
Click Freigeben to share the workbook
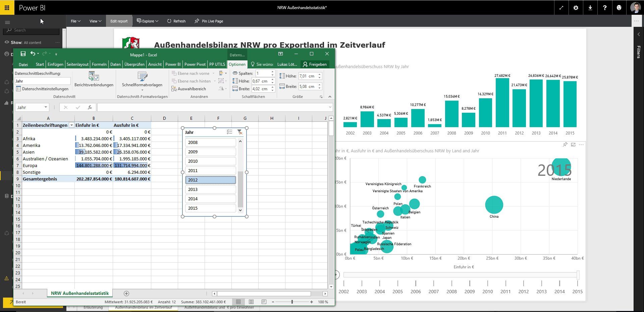click(315, 64)
